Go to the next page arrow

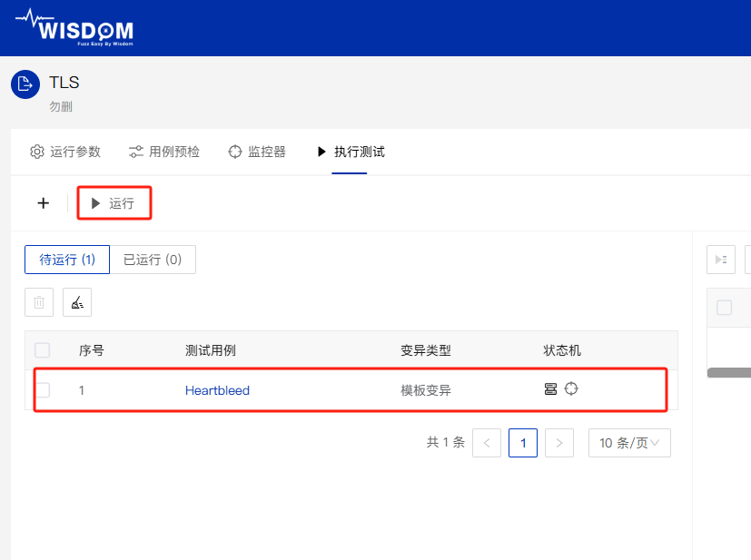pyautogui.click(x=558, y=443)
